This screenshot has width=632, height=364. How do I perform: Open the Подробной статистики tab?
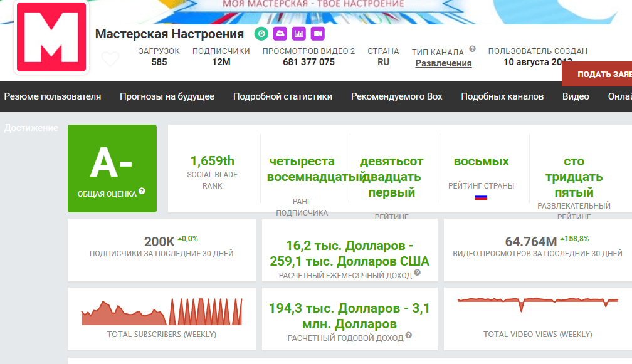point(283,96)
